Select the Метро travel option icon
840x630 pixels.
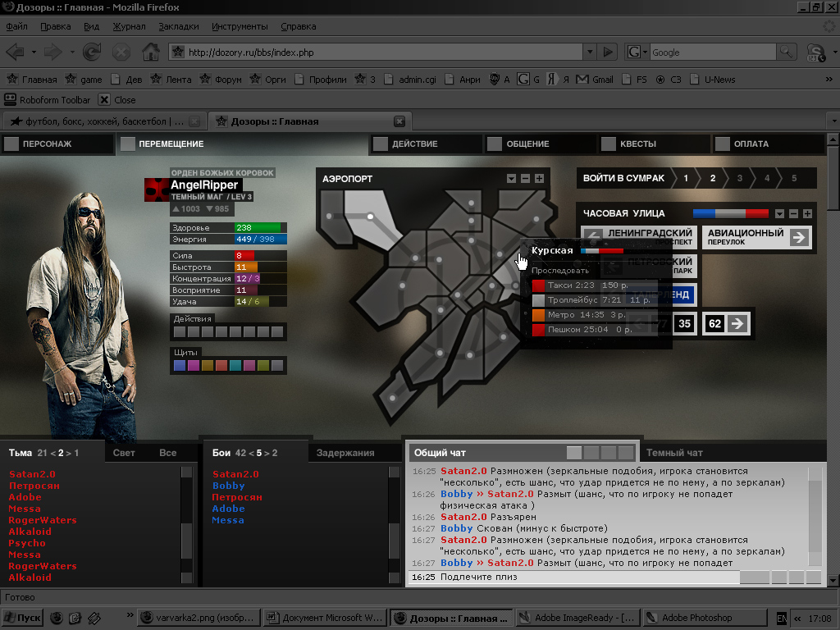coord(538,315)
